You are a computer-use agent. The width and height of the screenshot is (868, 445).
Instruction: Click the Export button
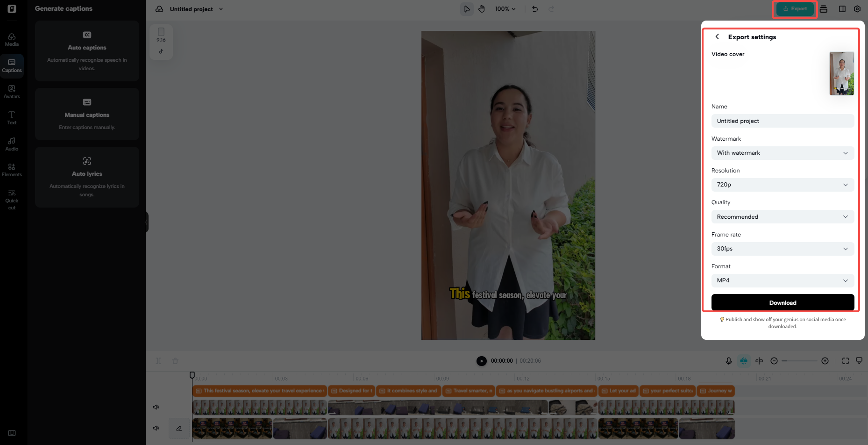tap(795, 9)
